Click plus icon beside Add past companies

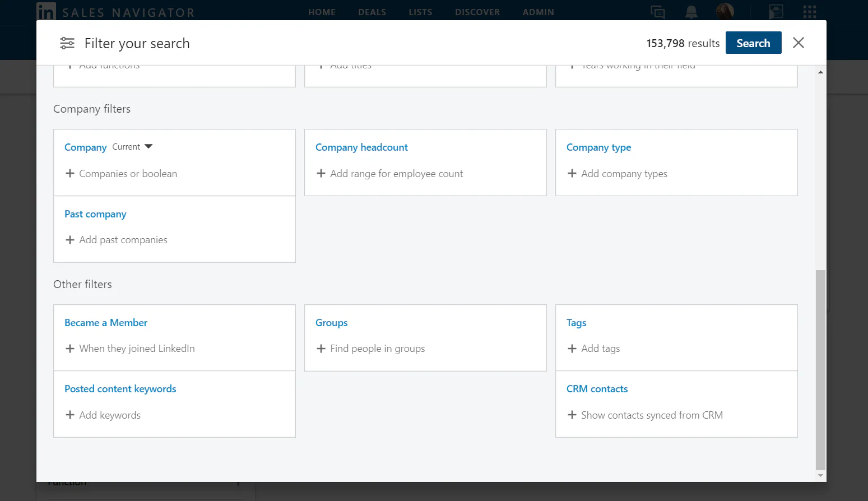(x=70, y=240)
